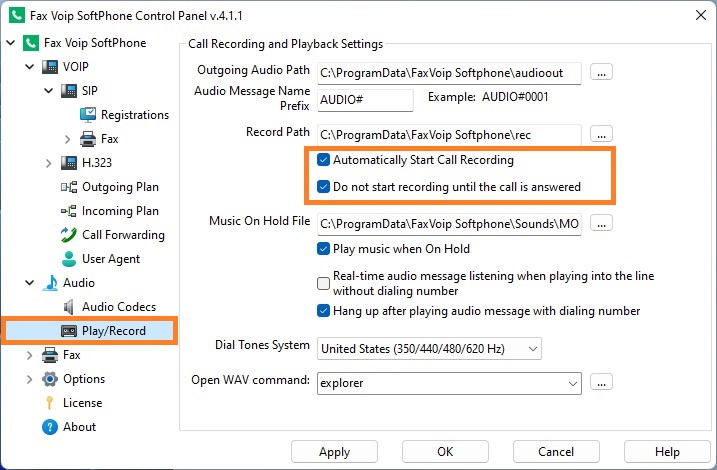
Task: Select User Agent in the tree
Action: click(x=111, y=259)
